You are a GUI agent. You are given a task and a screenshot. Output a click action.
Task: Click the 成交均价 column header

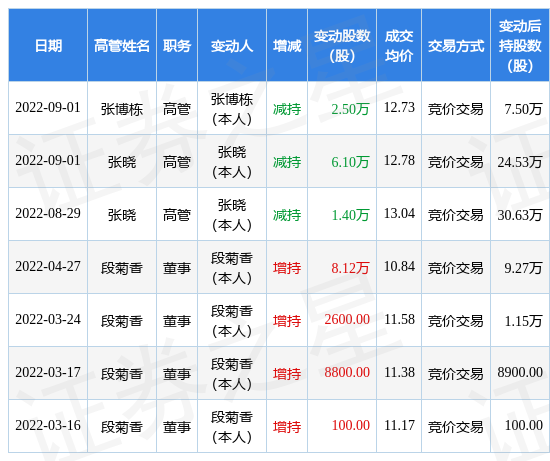click(x=399, y=46)
